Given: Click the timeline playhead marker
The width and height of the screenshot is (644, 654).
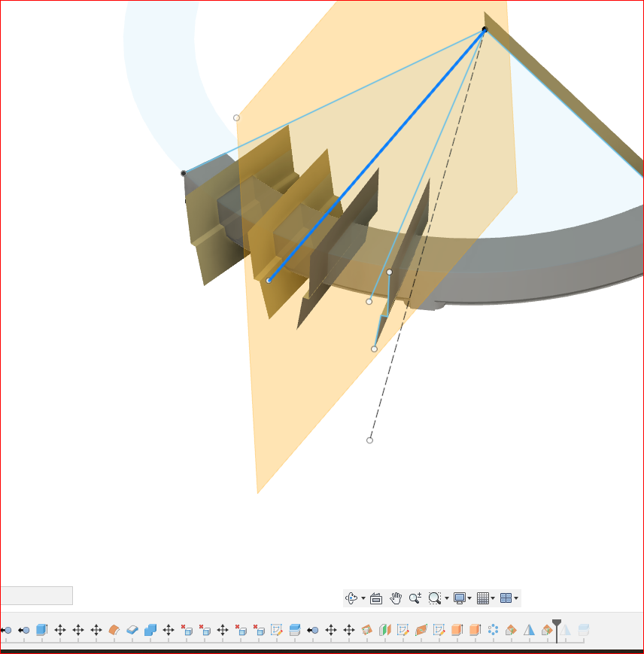Looking at the screenshot, I should tap(557, 626).
